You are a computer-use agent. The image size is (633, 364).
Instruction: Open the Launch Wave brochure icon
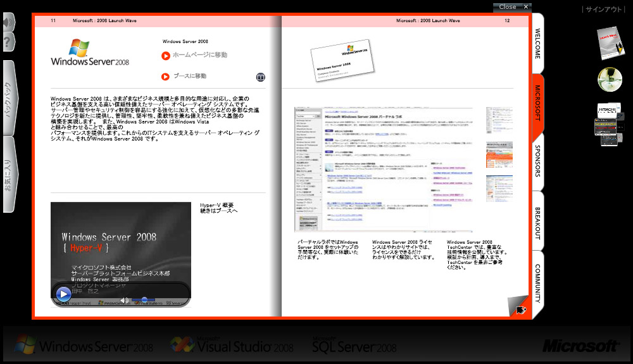point(610,43)
